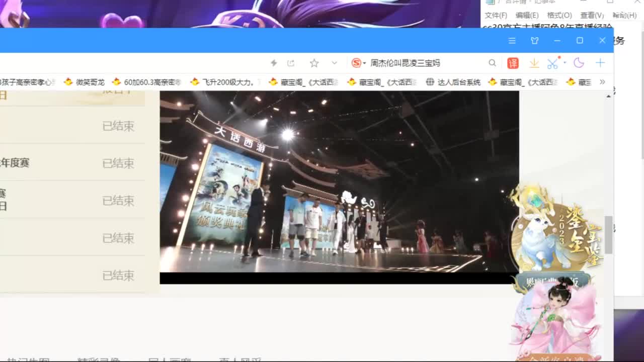Click the chicken icon before 飞升200级大力 bookmark
Screen dimensions: 644x362
pos(195,82)
